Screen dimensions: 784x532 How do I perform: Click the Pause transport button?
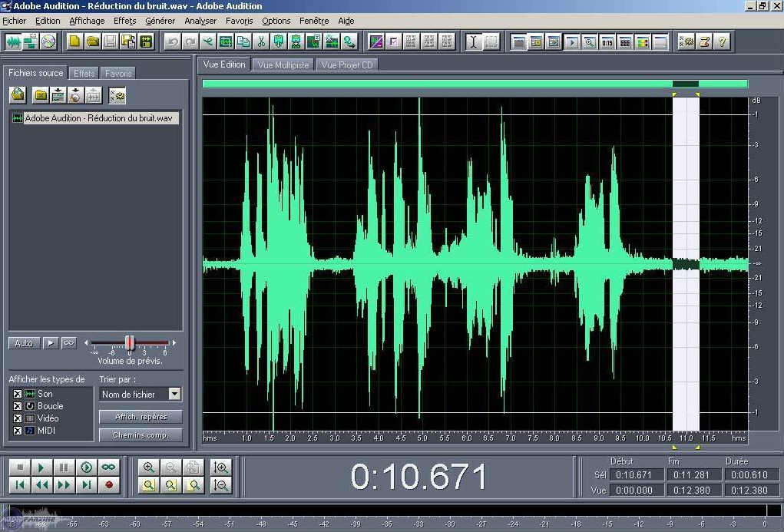coord(64,468)
